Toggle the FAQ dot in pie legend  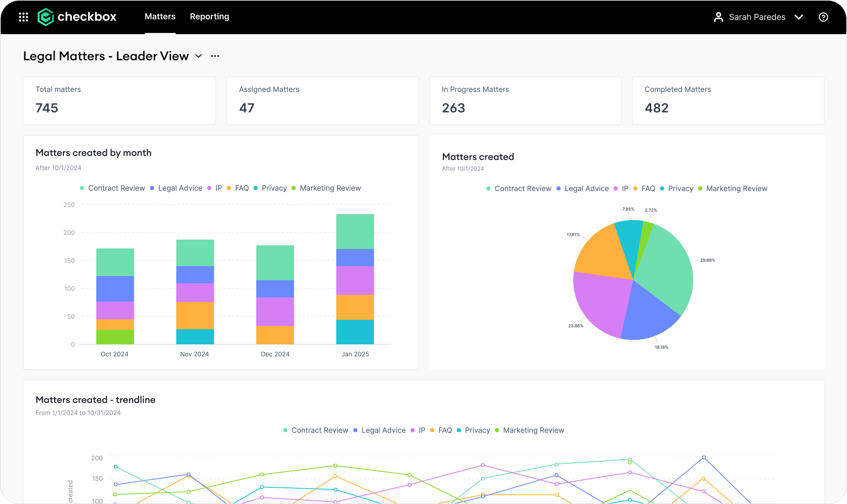click(x=635, y=189)
